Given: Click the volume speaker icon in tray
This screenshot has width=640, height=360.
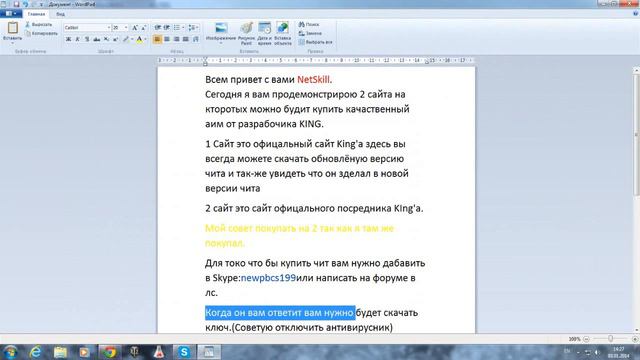Looking at the screenshot, I should tap(597, 352).
